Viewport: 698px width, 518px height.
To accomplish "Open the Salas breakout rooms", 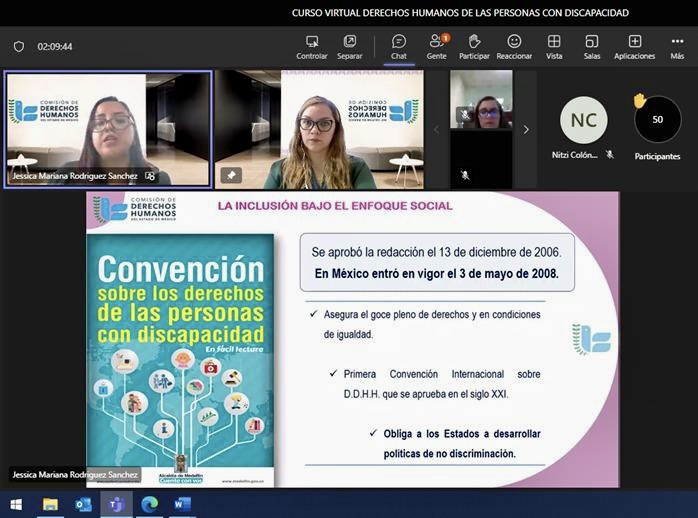I will click(x=592, y=46).
